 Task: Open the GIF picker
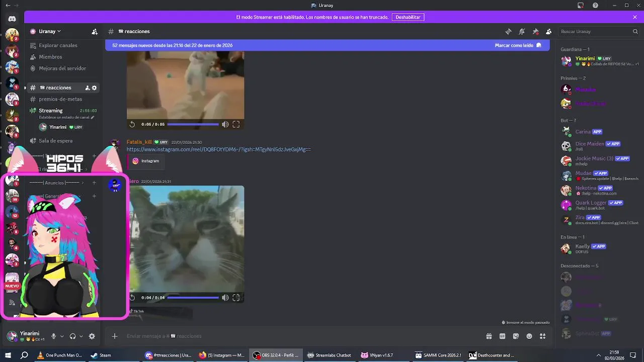pyautogui.click(x=502, y=336)
